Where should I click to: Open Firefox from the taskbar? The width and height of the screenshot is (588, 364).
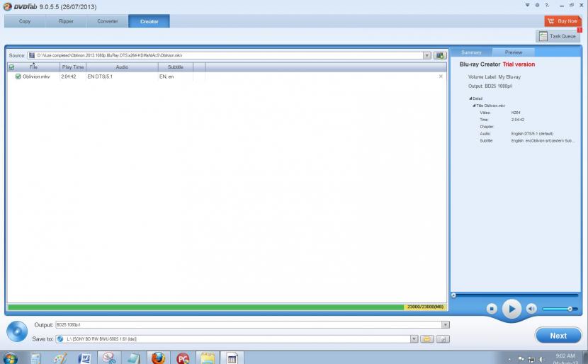coord(158,358)
